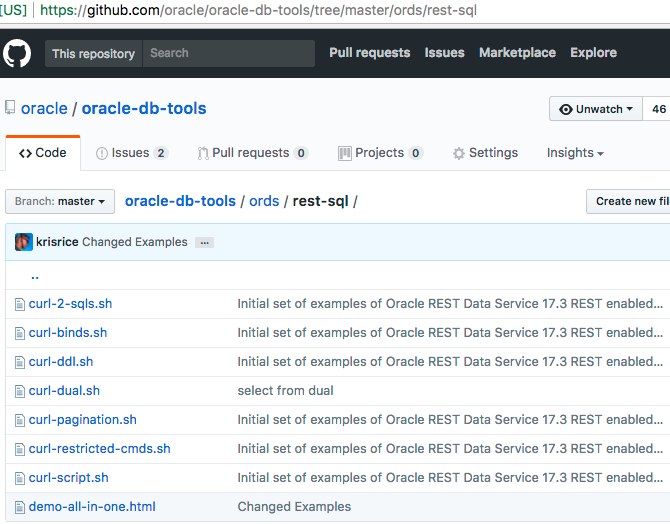Open curl-restricted-cmds.sh file

click(x=100, y=449)
